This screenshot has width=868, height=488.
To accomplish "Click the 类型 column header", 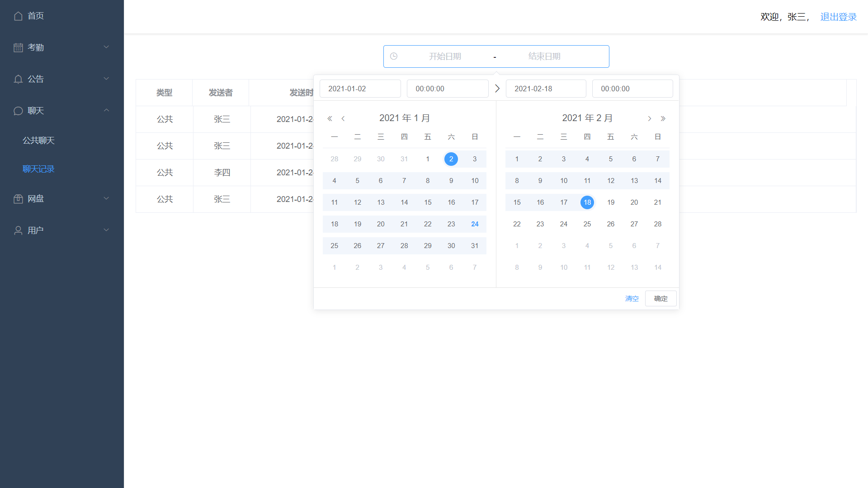I will pos(164,93).
